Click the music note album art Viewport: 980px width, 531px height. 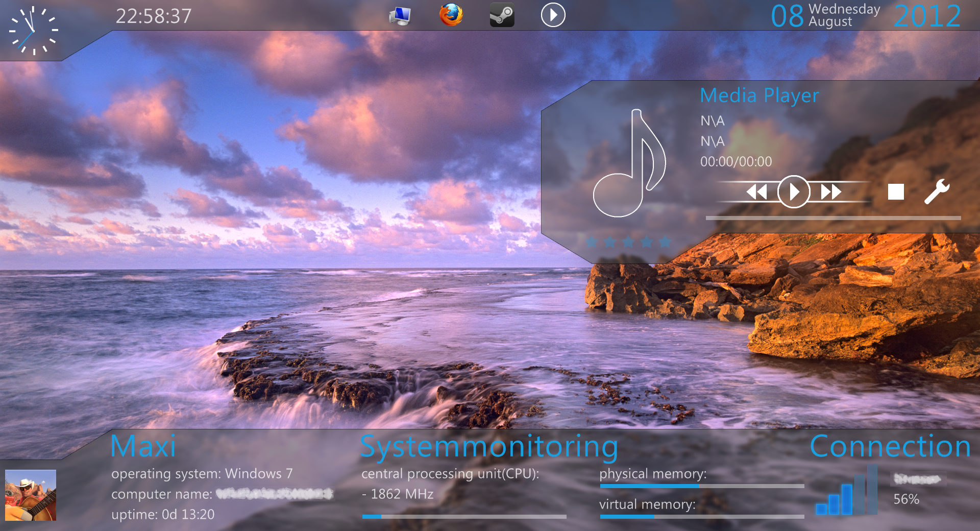pos(629,163)
